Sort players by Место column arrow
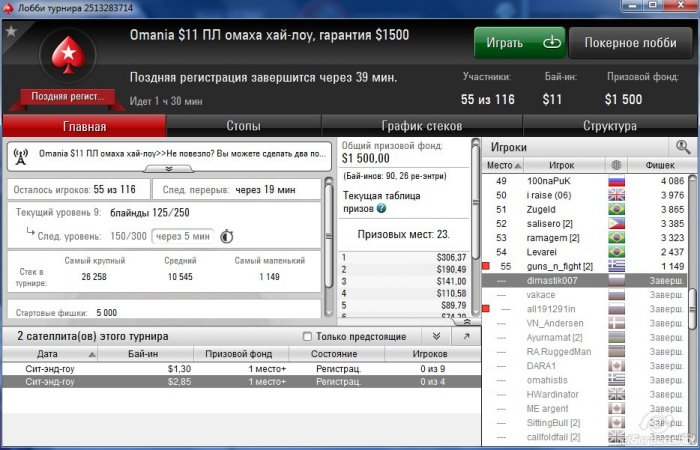This screenshot has width=700, height=450. coord(517,166)
